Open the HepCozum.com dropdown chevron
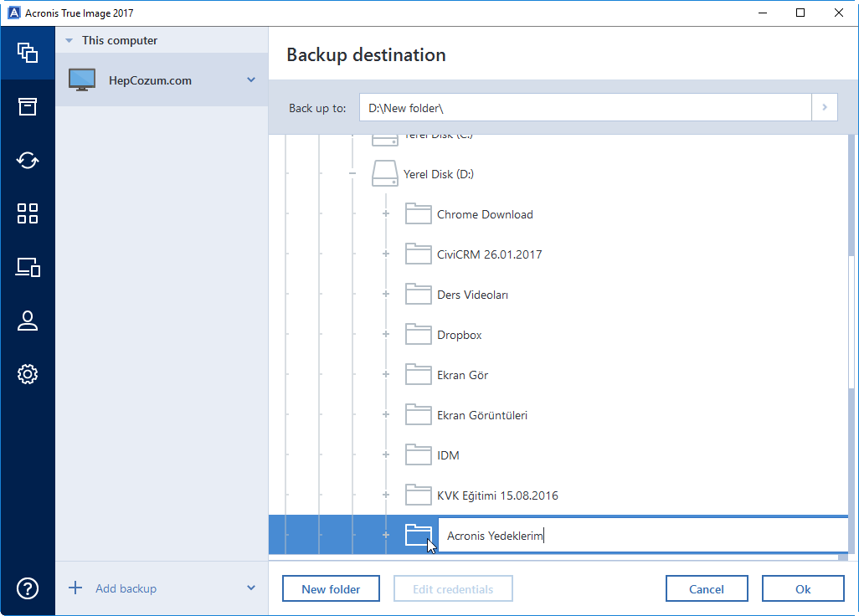859x616 pixels. pos(251,80)
